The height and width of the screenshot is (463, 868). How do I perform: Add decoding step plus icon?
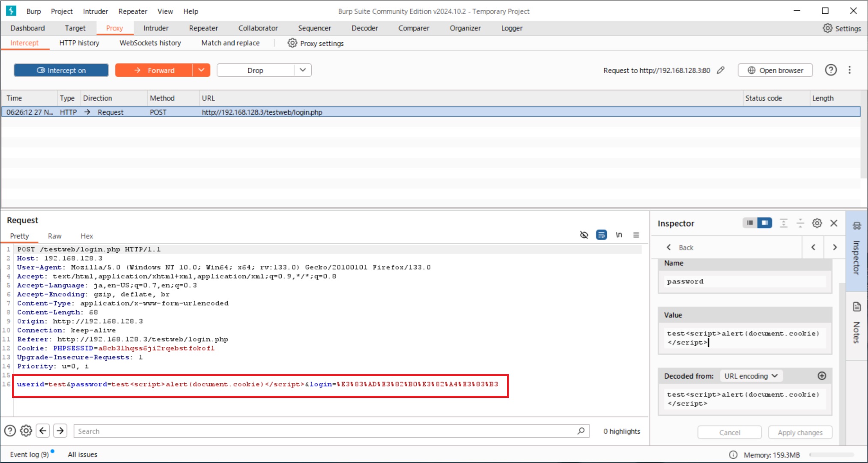tap(822, 376)
